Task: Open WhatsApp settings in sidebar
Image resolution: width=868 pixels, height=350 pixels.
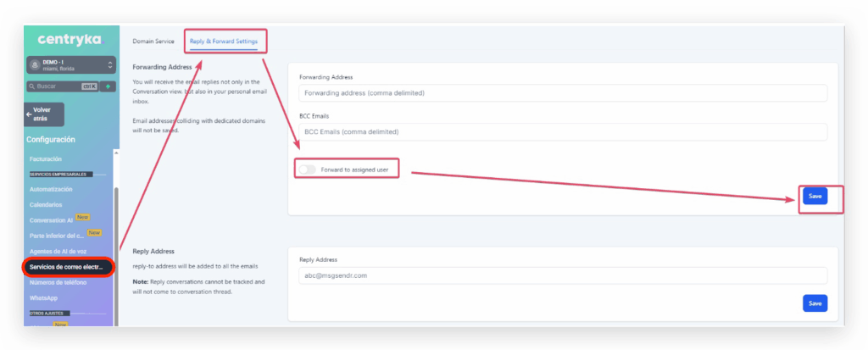Action: click(x=44, y=297)
